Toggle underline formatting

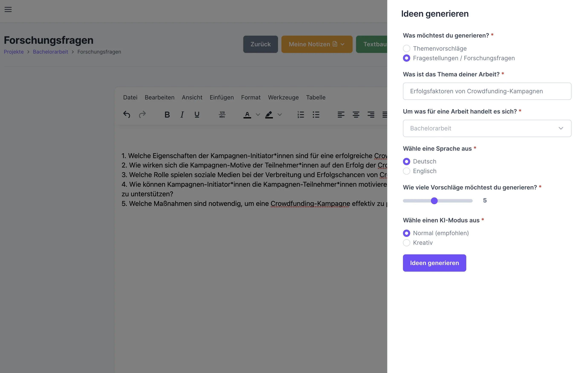click(x=197, y=114)
